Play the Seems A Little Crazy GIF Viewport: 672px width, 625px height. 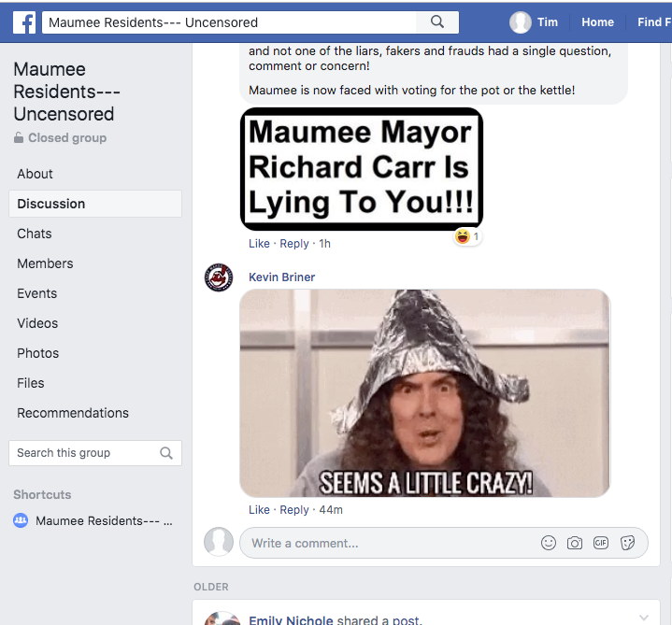pos(425,392)
